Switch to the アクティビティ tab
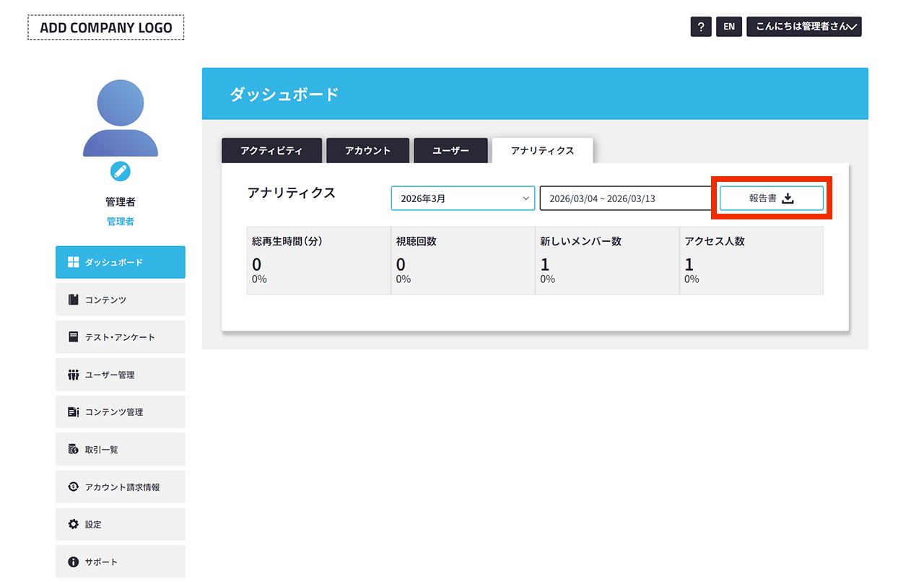The image size is (924, 584). coord(271,150)
